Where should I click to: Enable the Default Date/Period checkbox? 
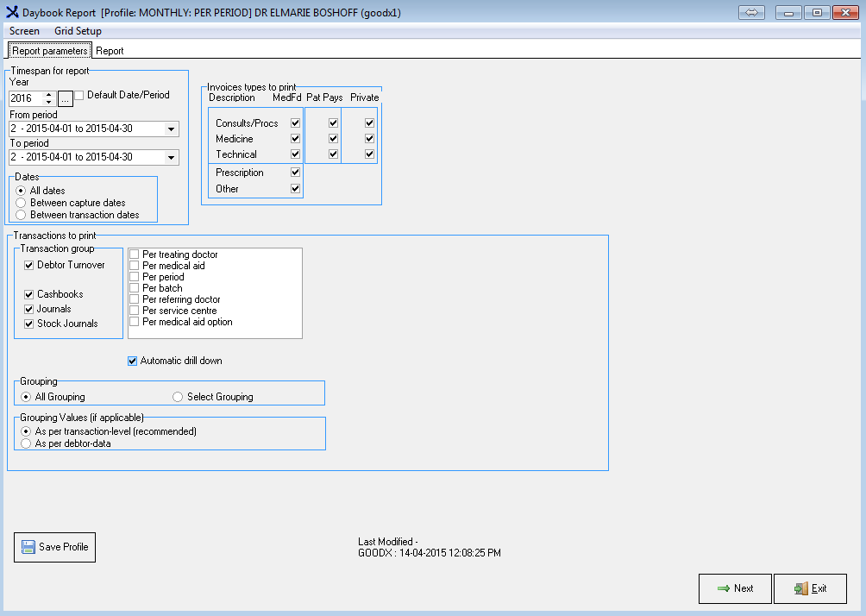79,95
